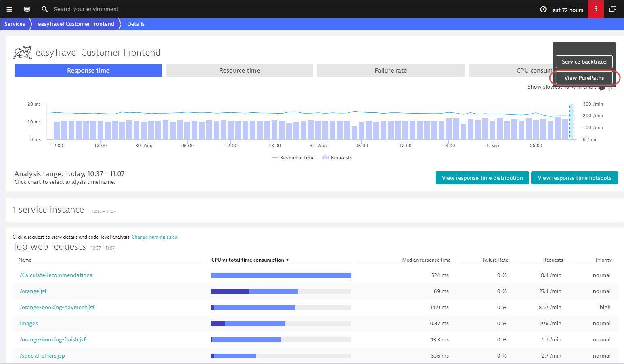Open /orange-booking-payment.jsf request
Image resolution: width=624 pixels, height=364 pixels.
[57, 308]
